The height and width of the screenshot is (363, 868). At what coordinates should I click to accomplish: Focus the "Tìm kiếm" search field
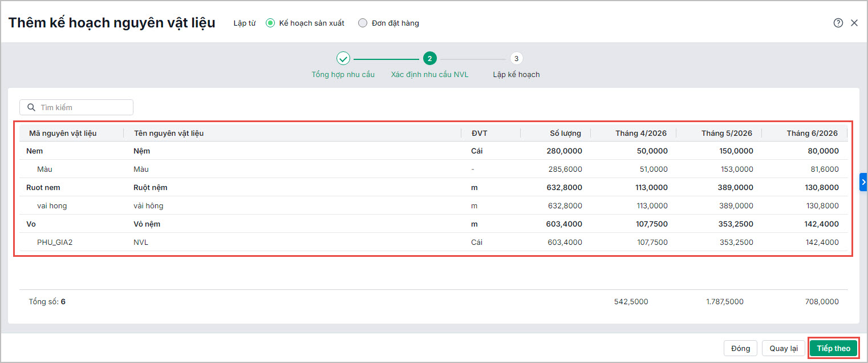click(x=83, y=107)
